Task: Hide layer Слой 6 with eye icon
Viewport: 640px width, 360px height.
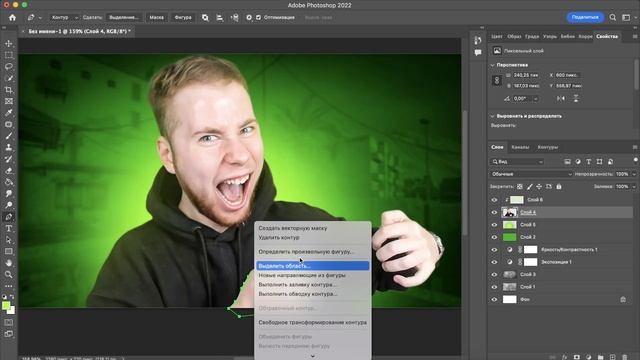Action: point(494,200)
